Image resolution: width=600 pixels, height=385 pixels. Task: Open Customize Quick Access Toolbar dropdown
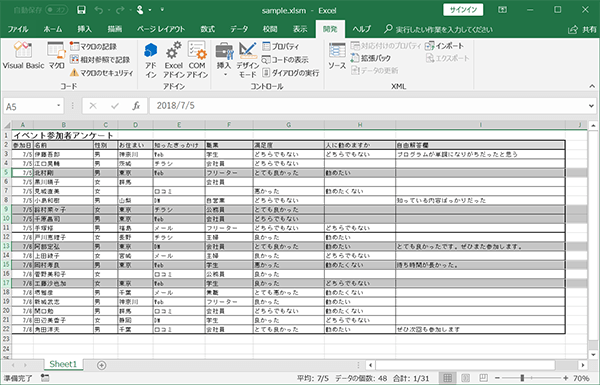162,10
